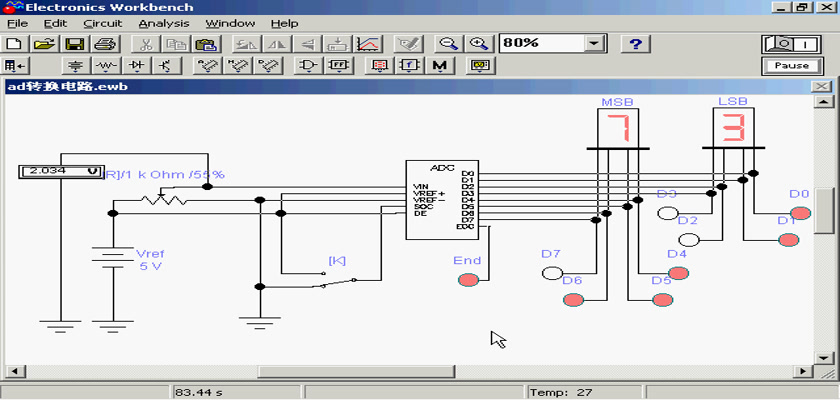Click the End red probe indicator
840x400 pixels.
coord(468,280)
